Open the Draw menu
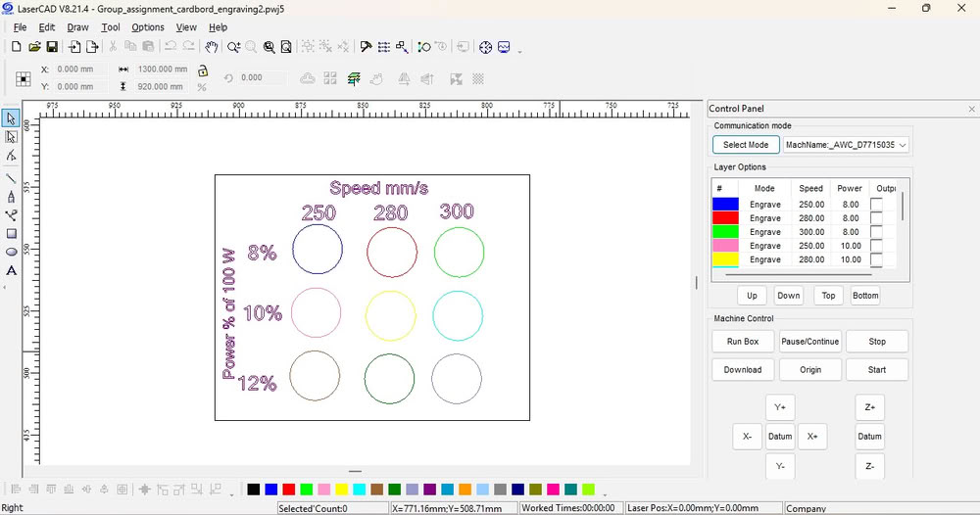 (78, 27)
